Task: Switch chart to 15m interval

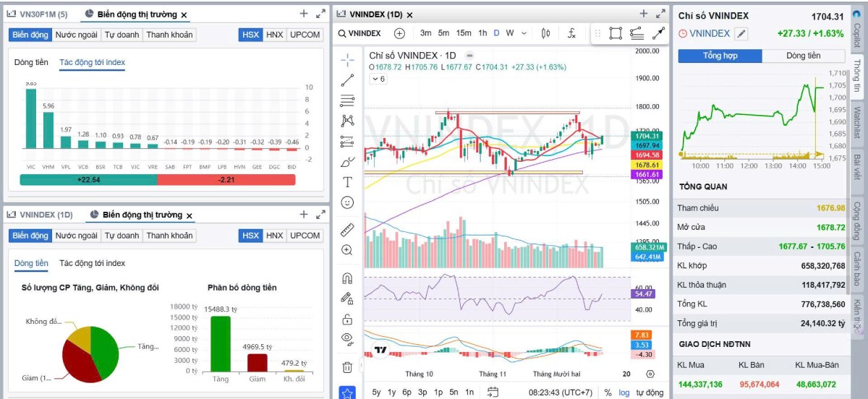Action: click(x=464, y=33)
